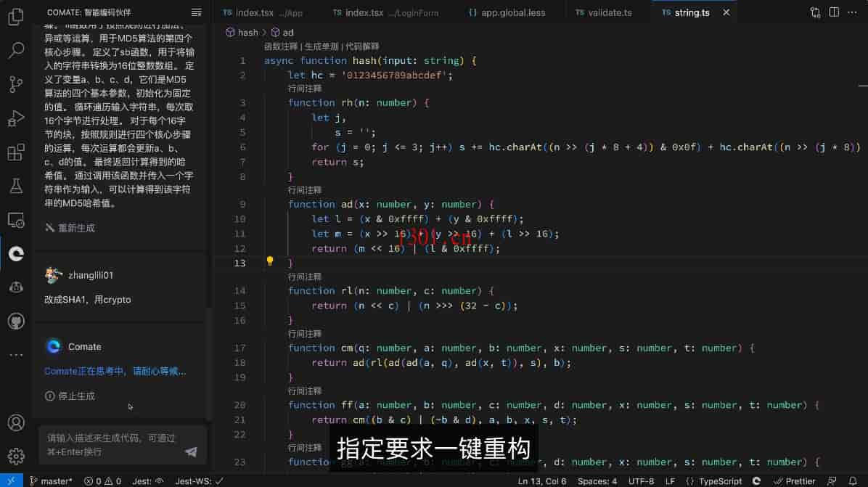Click the 改成SHA1，用crypto message text
The height and width of the screenshot is (487, 868).
[x=88, y=300]
